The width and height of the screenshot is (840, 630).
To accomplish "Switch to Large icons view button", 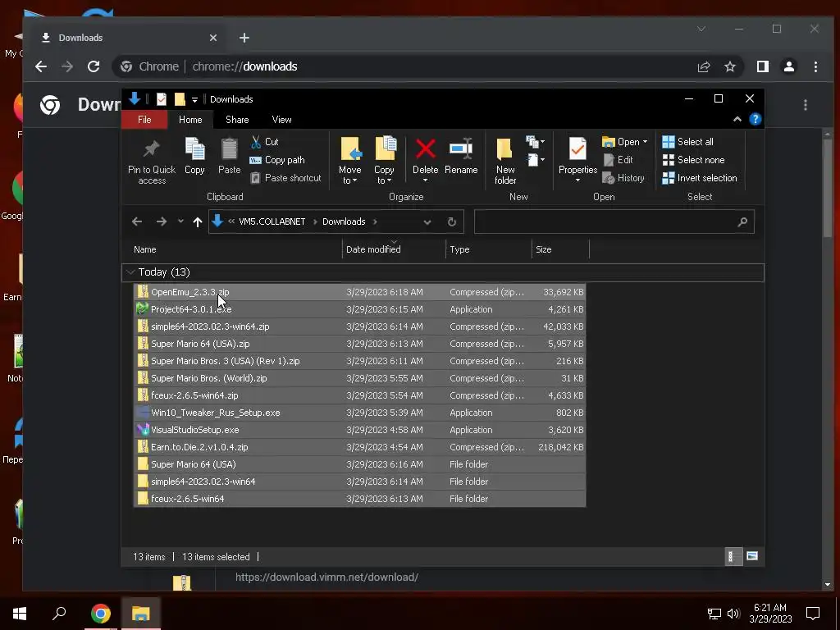I will [752, 556].
